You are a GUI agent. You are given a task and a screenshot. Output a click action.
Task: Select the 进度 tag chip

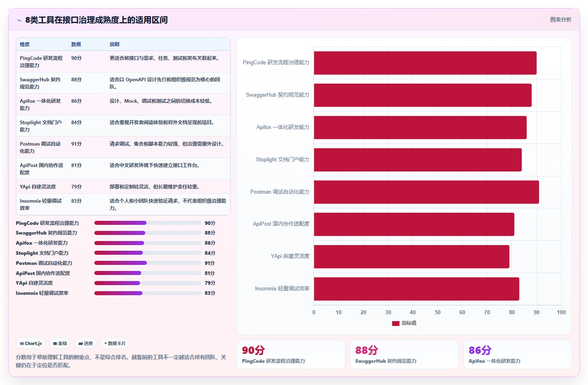tap(85, 343)
